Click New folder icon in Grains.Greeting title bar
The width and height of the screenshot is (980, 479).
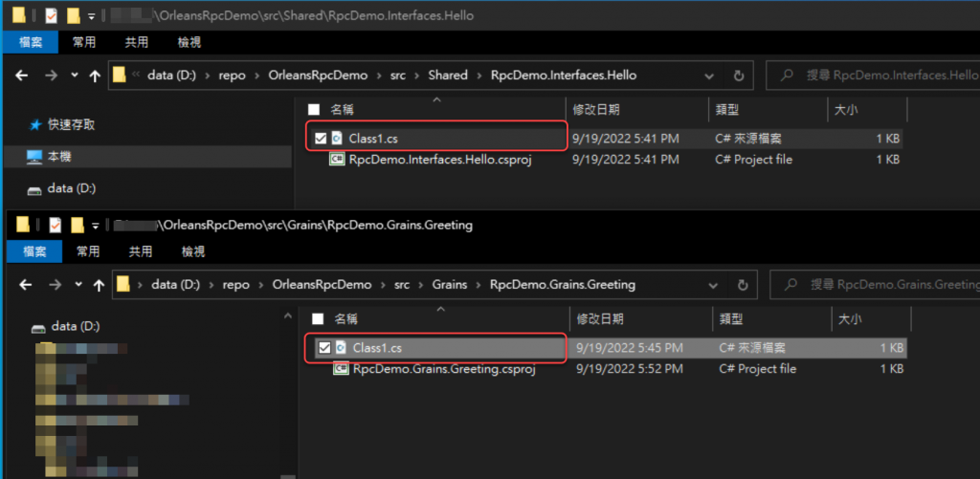(x=78, y=225)
